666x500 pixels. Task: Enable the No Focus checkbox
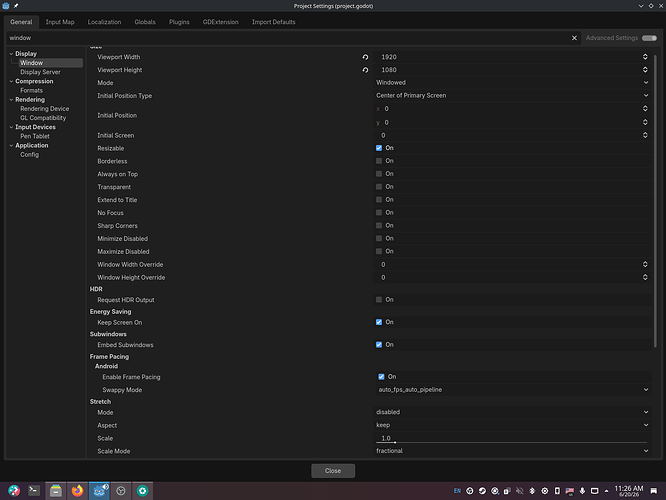[x=379, y=212]
